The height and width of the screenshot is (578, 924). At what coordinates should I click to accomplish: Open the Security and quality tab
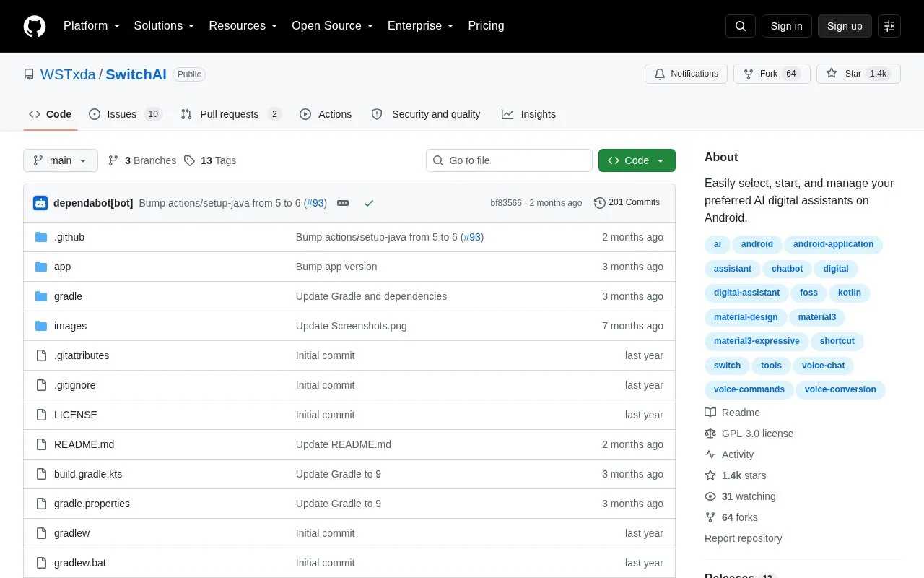click(426, 114)
